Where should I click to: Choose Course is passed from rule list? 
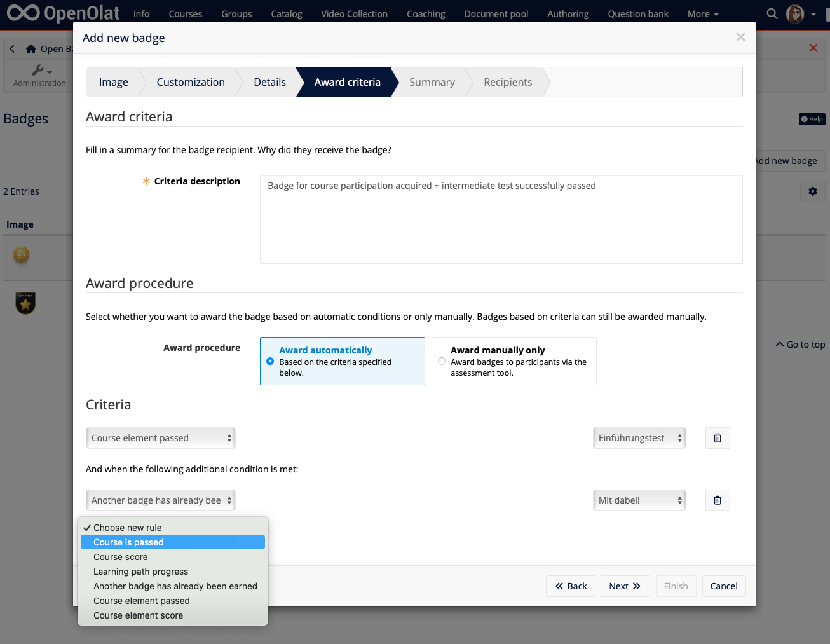coord(128,542)
